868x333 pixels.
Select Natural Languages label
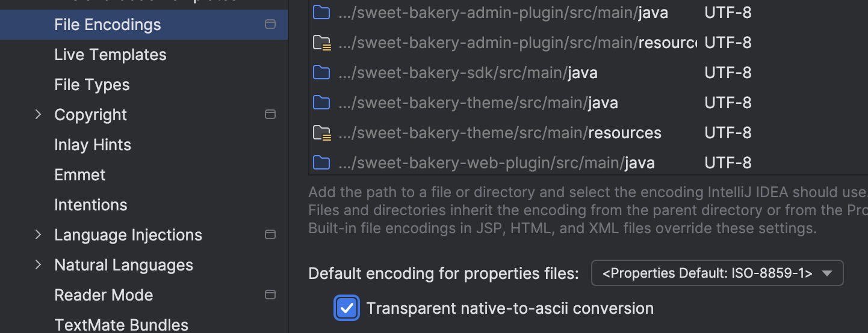click(x=123, y=265)
